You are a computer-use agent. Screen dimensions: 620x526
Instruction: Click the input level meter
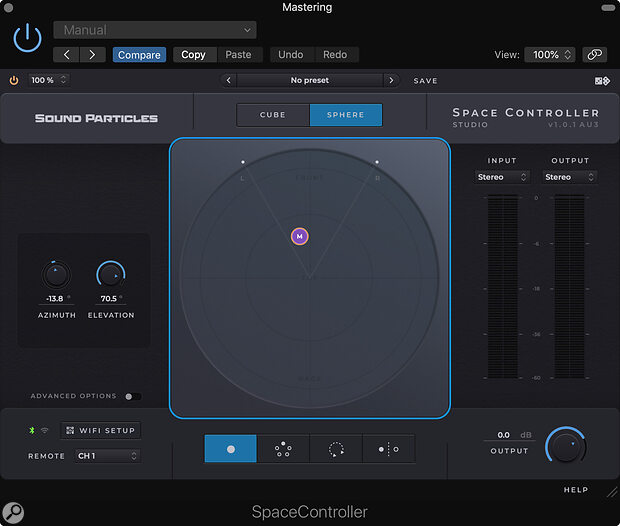click(x=502, y=287)
